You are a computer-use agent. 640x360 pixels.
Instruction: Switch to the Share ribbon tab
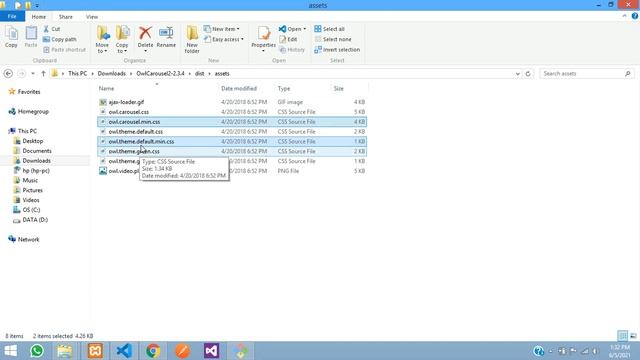coord(66,17)
